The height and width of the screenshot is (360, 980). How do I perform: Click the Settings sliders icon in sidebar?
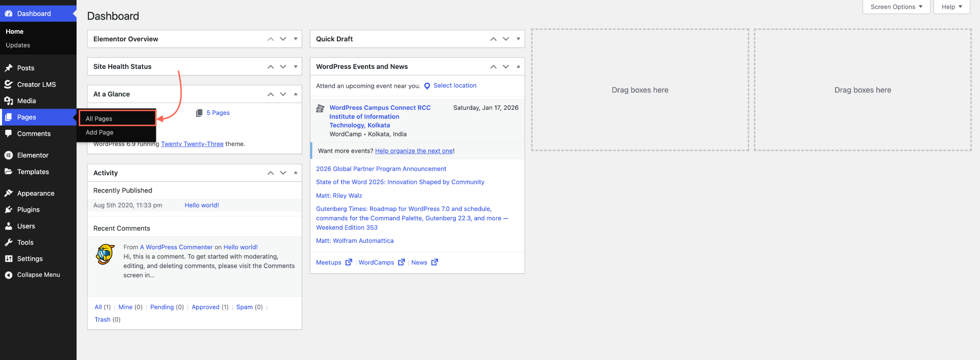(x=9, y=258)
